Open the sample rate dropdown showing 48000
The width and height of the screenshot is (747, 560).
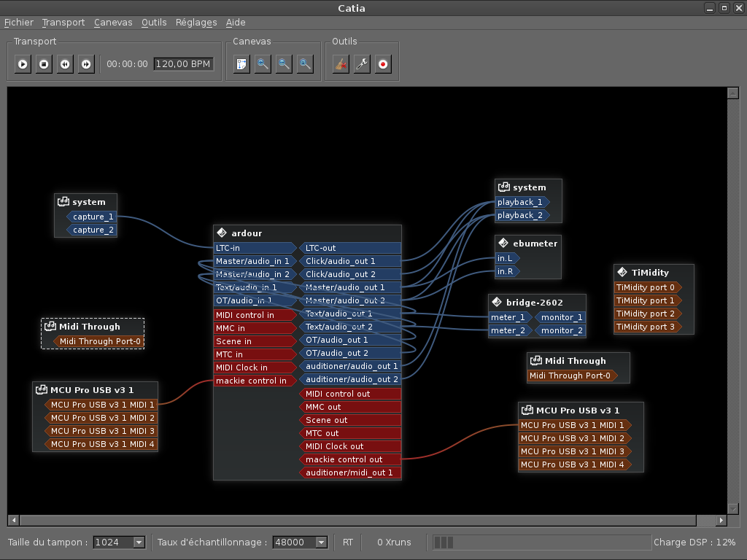(x=300, y=542)
